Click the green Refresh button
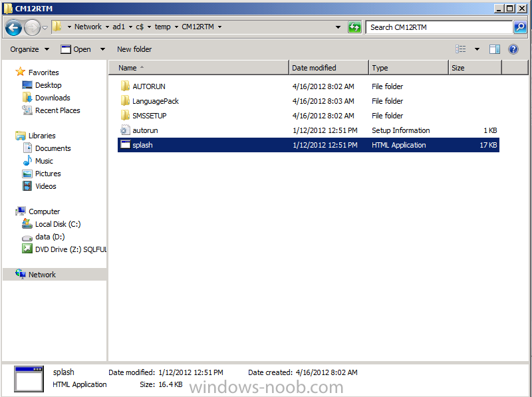Image resolution: width=532 pixels, height=397 pixels. coord(354,27)
